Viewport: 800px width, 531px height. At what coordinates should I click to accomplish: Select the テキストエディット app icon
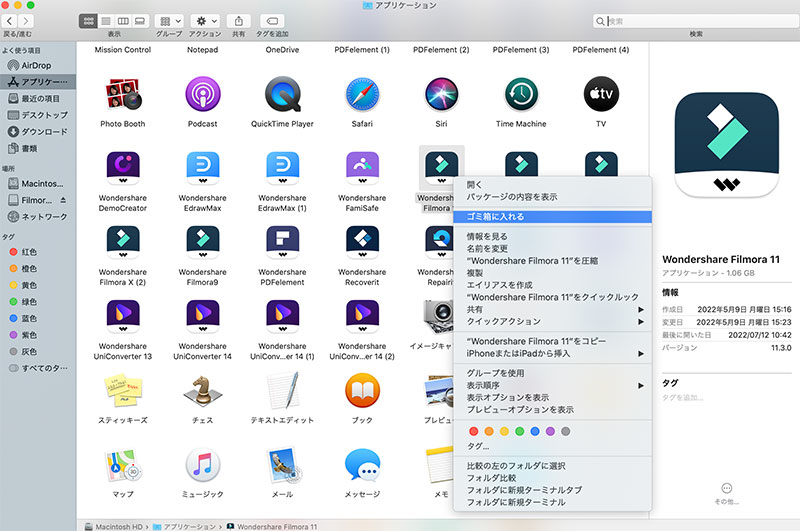[x=282, y=391]
